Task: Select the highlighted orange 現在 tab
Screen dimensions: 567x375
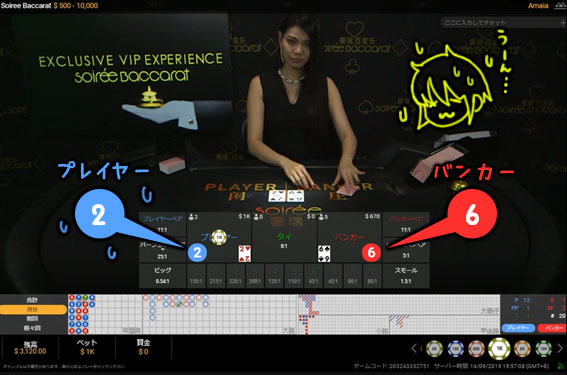Action: [x=33, y=310]
